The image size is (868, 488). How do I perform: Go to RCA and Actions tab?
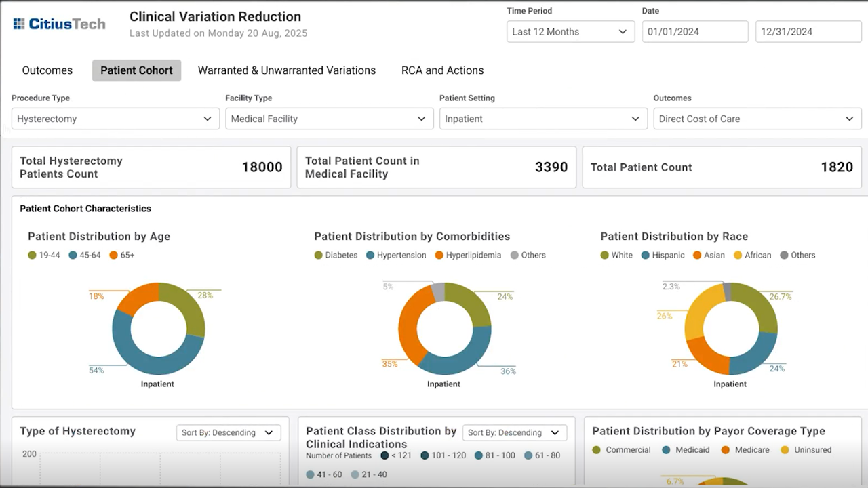443,70
